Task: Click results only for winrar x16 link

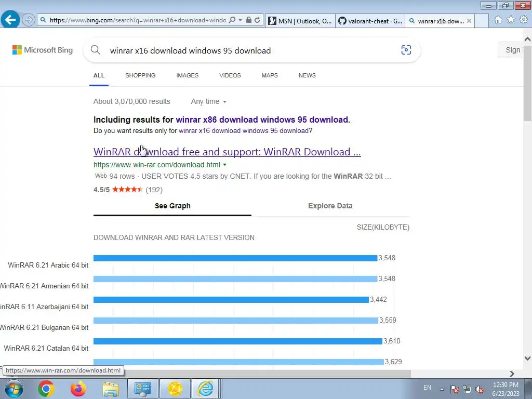Action: pos(244,130)
